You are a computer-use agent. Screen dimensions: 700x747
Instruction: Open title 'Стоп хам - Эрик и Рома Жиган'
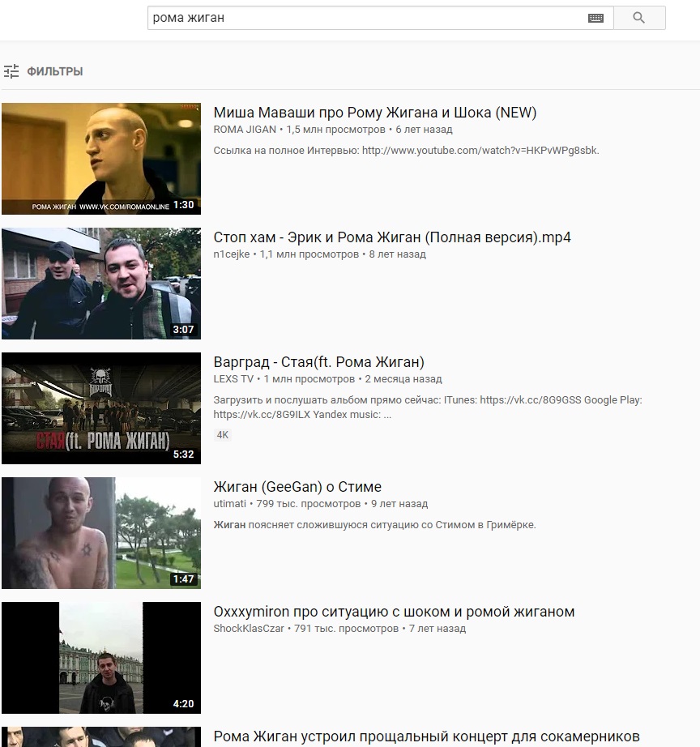[x=392, y=237]
